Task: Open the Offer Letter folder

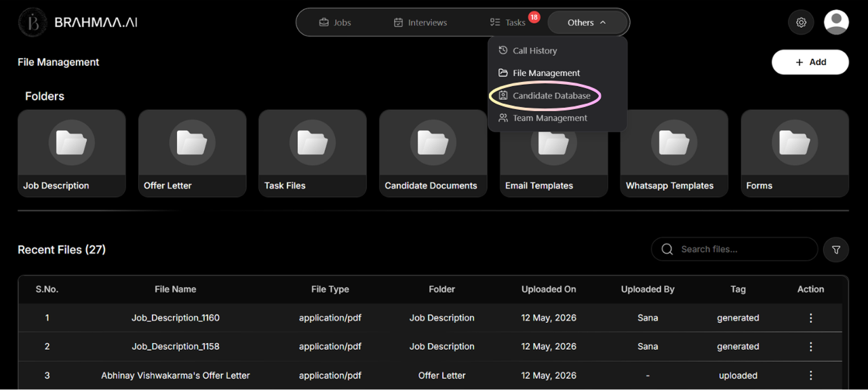Action: pos(192,153)
